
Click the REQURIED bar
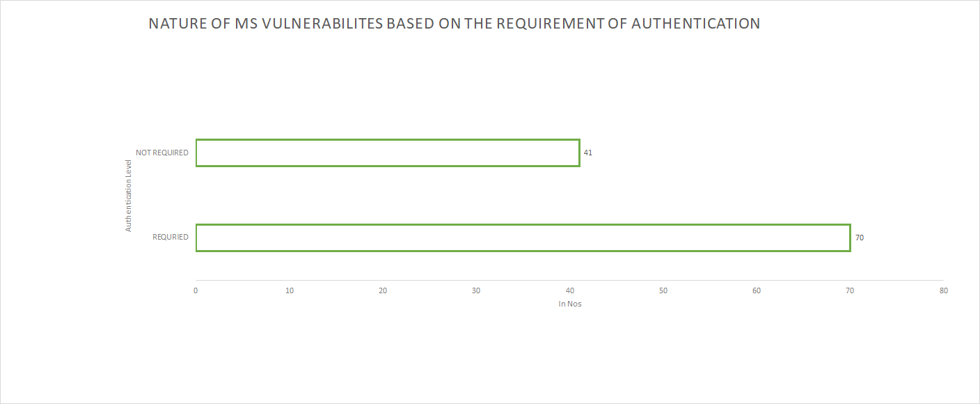523,238
